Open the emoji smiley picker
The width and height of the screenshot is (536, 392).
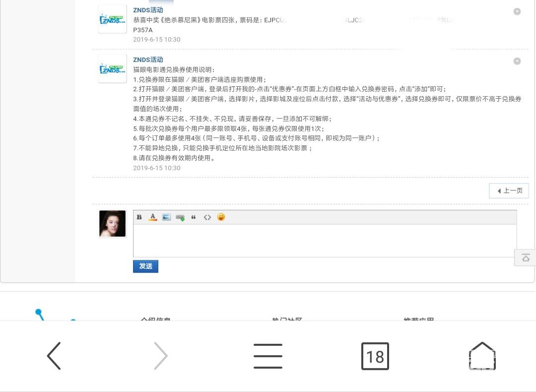[221, 217]
